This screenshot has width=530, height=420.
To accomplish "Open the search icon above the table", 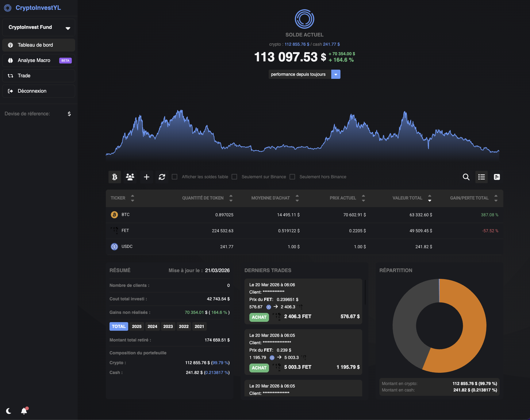I will [466, 177].
